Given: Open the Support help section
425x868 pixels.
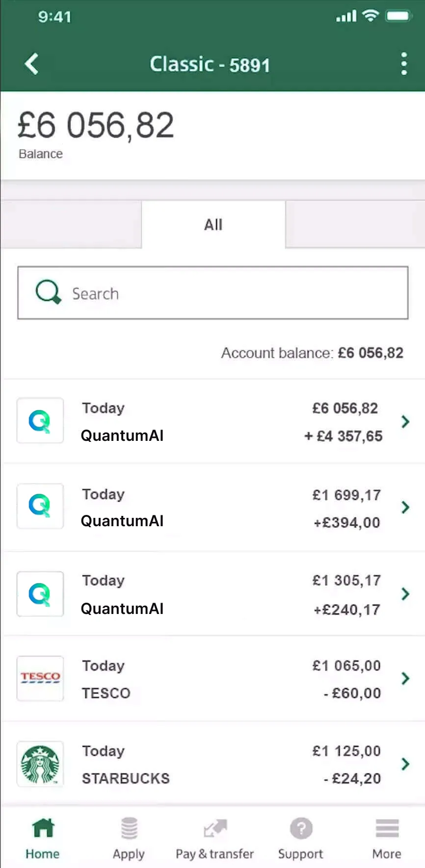Looking at the screenshot, I should (x=300, y=838).
